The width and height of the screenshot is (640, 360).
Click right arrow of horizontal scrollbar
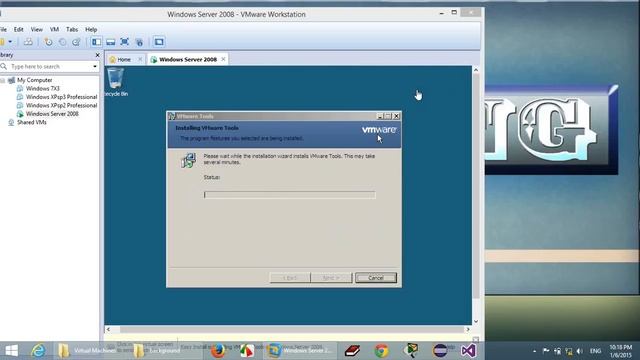click(x=468, y=329)
